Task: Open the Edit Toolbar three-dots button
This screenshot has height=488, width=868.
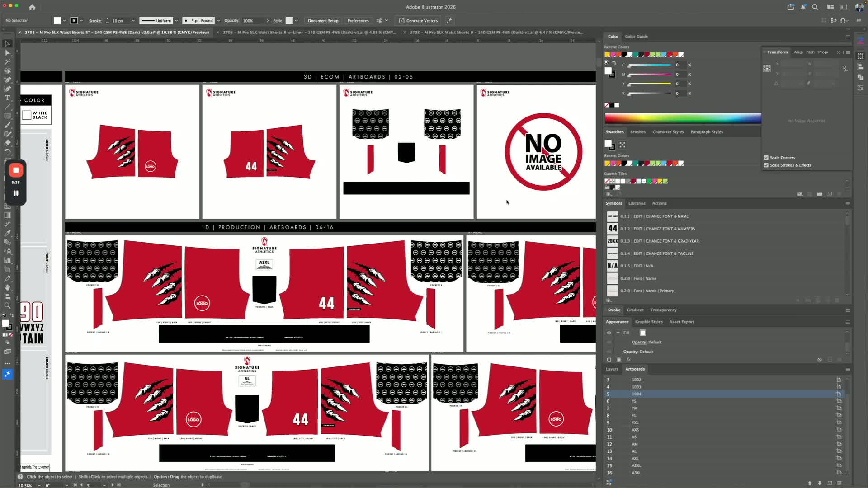Action: click(7, 363)
